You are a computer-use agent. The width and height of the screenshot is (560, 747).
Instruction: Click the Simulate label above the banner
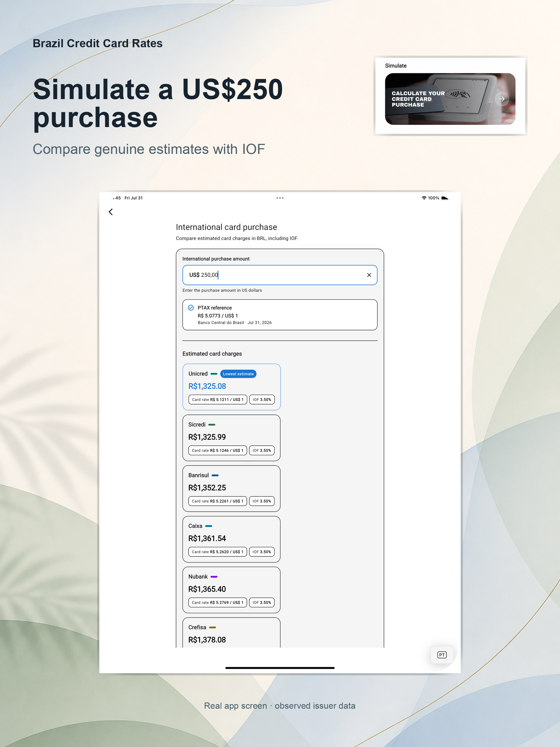(x=396, y=65)
